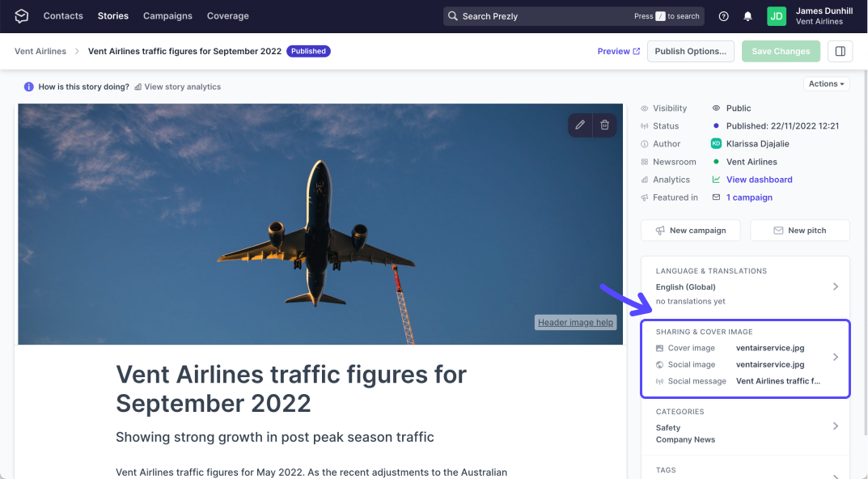868x479 pixels.
Task: Click cover image filename ventairservice.jpg
Action: (770, 348)
